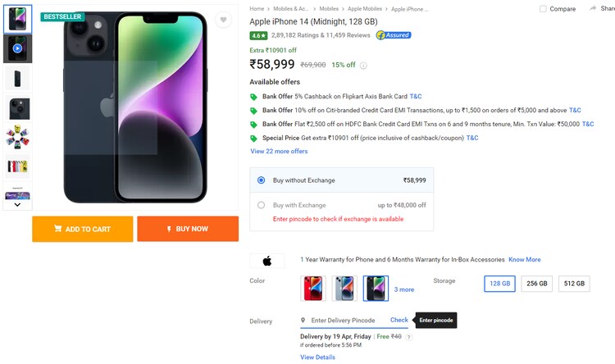
Task: Select Buy without Exchange option
Action: (262, 180)
